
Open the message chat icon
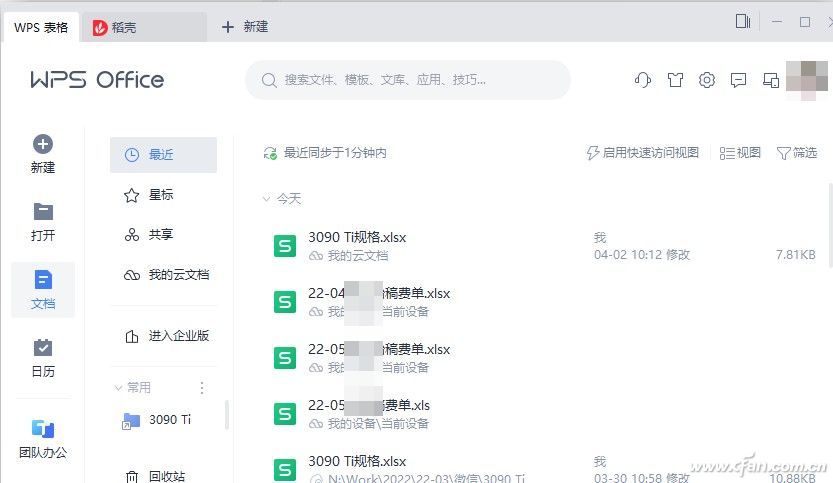pyautogui.click(x=738, y=80)
